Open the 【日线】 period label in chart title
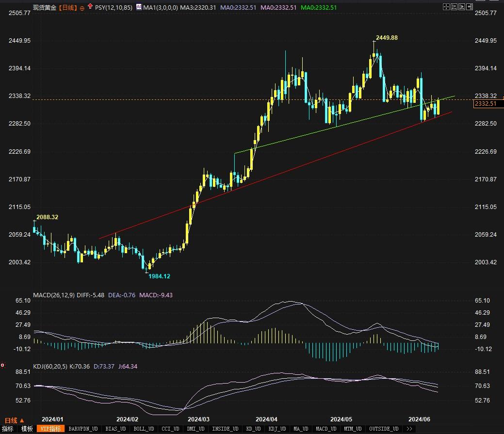The height and width of the screenshot is (434, 504). click(67, 8)
